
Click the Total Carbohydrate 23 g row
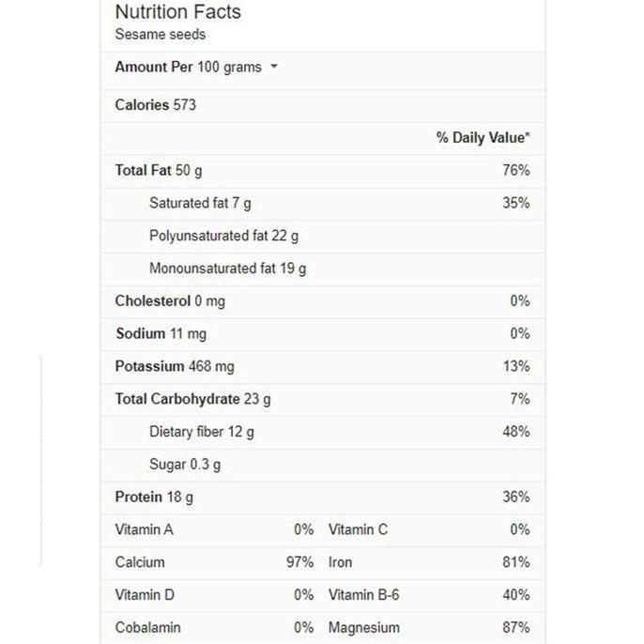coord(192,399)
